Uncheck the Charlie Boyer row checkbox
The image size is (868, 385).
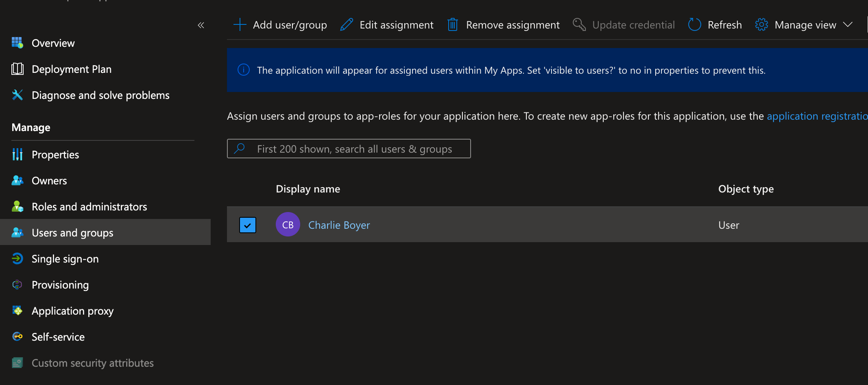[x=248, y=225]
